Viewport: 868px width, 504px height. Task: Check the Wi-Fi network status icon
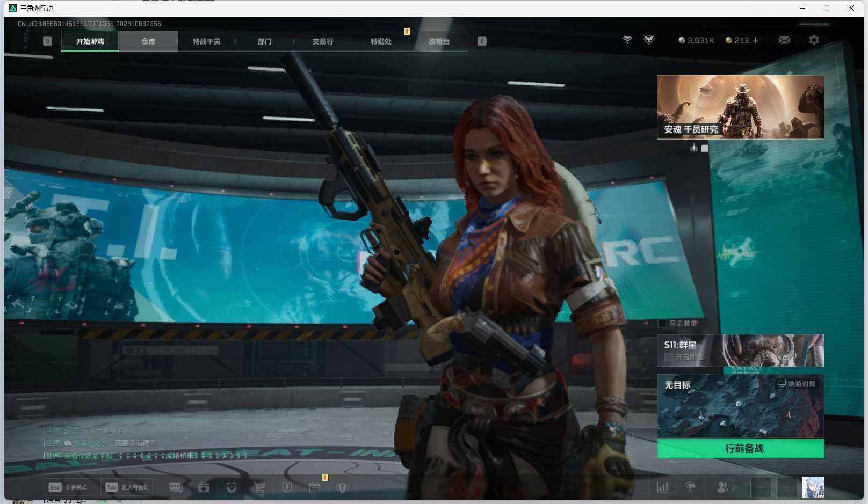[627, 40]
